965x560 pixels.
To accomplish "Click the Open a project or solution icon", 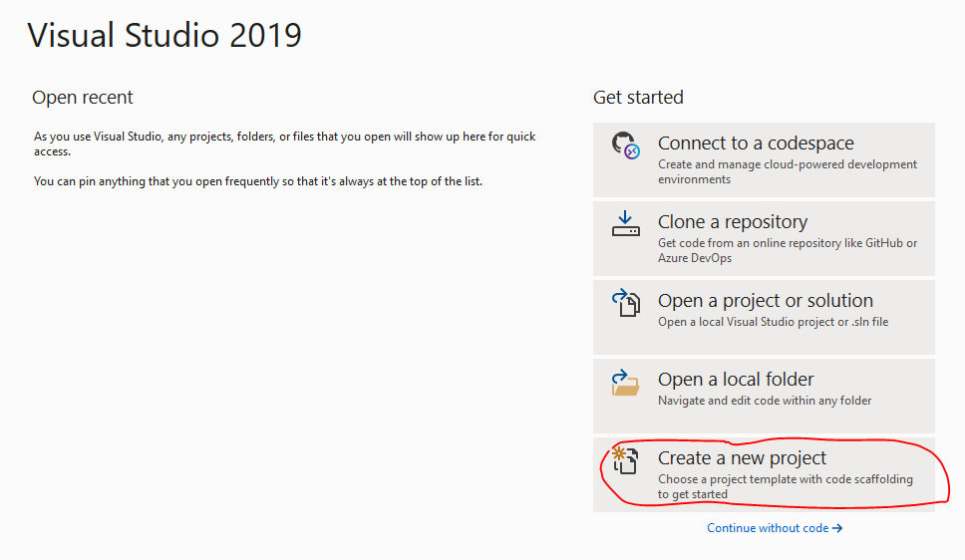I will (x=625, y=303).
